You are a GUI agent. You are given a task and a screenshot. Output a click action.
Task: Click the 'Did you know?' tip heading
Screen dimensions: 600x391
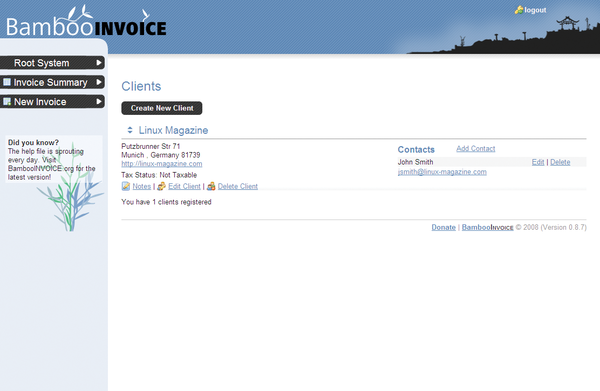33,142
